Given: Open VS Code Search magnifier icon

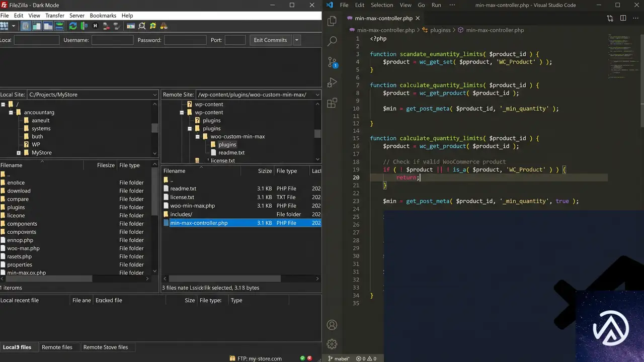Looking at the screenshot, I should tap(332, 41).
